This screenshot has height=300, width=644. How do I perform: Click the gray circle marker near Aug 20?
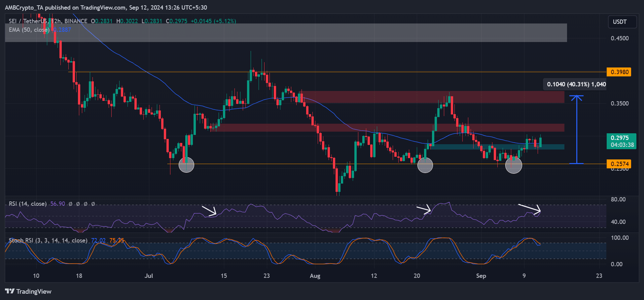425,165
